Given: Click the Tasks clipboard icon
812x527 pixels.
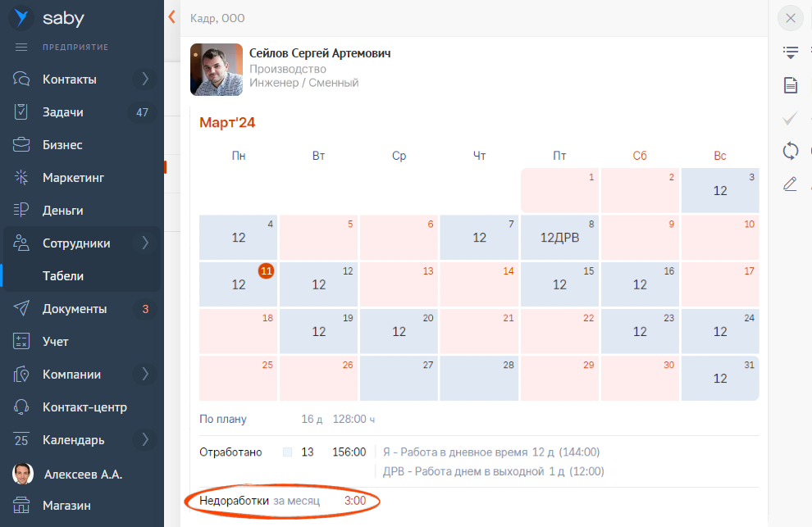Looking at the screenshot, I should click(22, 112).
